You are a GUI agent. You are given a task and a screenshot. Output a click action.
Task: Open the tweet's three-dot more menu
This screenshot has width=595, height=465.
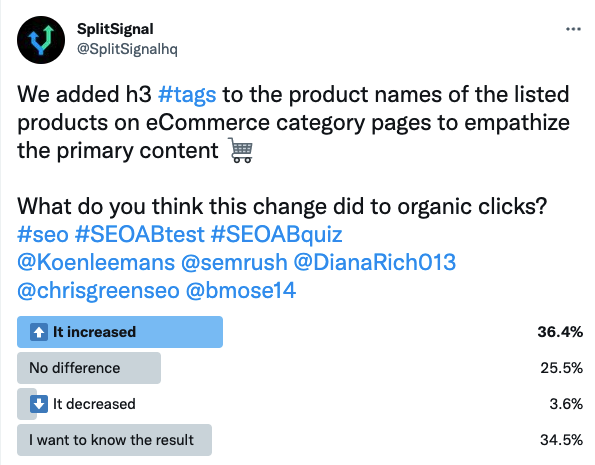point(573,29)
